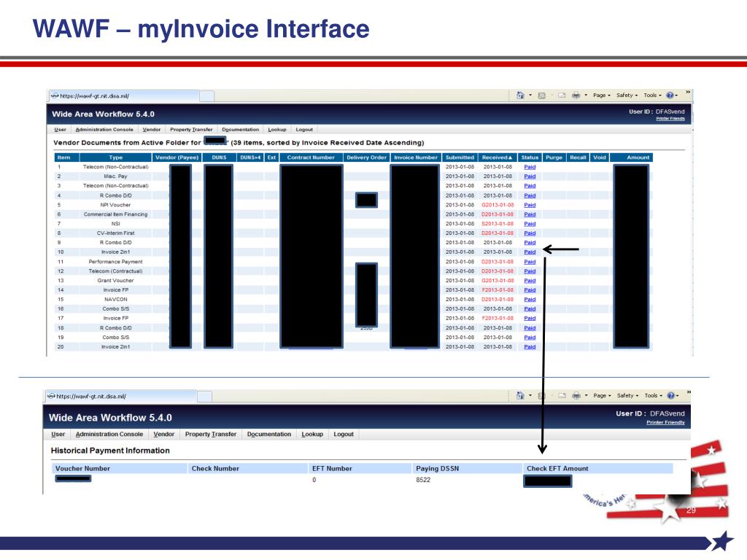This screenshot has width=747, height=560.
Task: Open the Page dropdown in the lower browser toolbar
Action: pos(602,395)
